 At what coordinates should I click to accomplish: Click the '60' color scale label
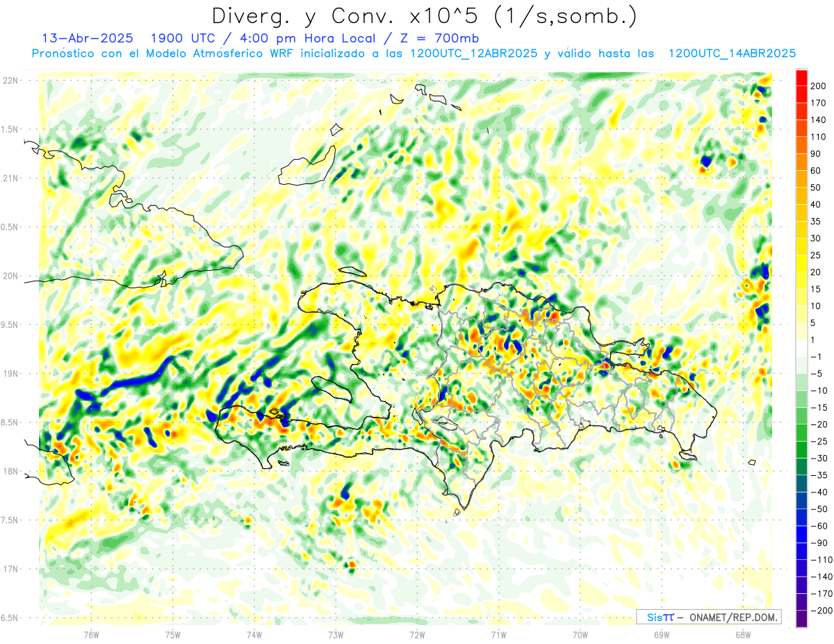(x=816, y=171)
